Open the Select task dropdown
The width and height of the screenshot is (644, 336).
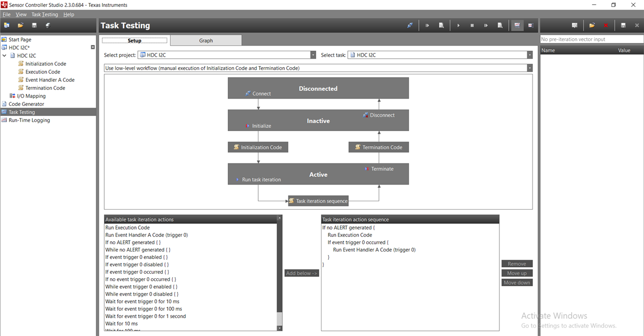[x=530, y=55]
